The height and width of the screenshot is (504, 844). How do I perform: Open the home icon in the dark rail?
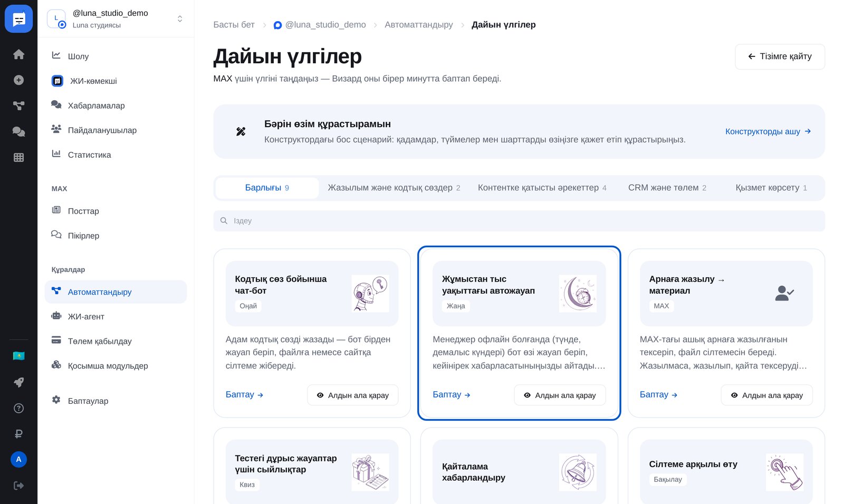pyautogui.click(x=18, y=54)
